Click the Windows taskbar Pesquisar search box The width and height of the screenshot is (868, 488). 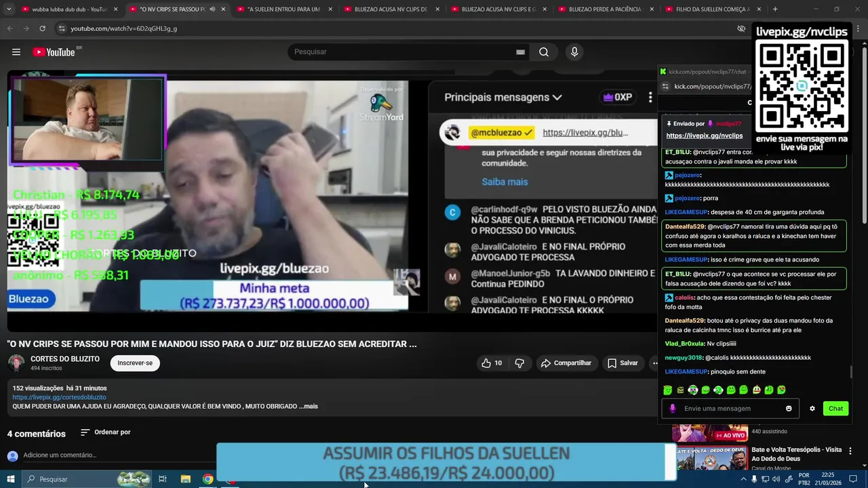tap(86, 479)
